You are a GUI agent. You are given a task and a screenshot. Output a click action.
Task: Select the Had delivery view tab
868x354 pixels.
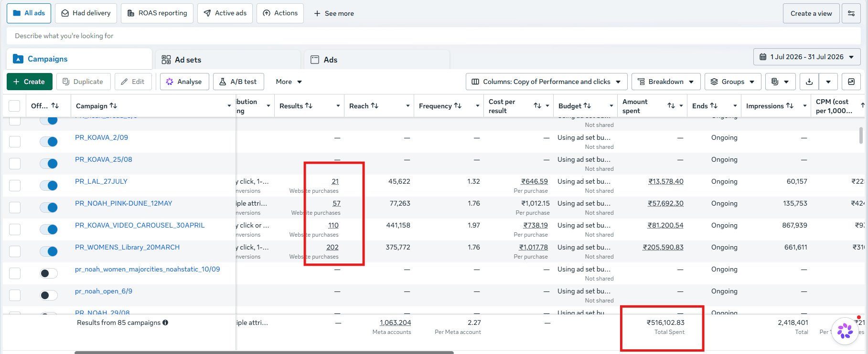coord(86,13)
